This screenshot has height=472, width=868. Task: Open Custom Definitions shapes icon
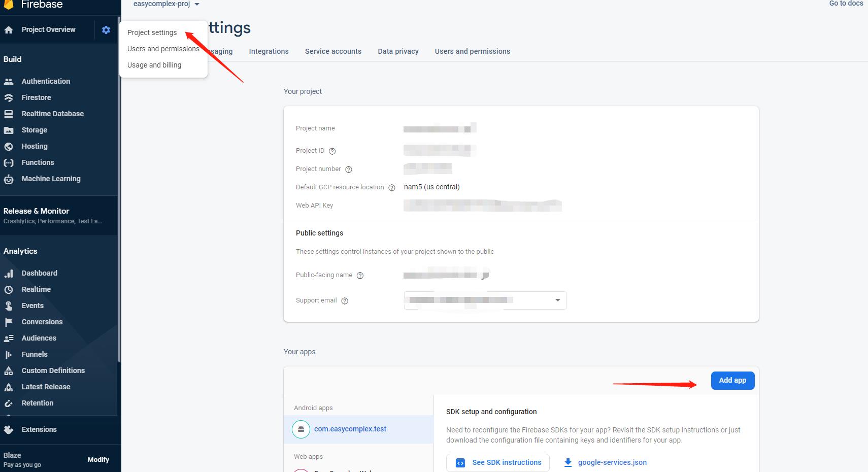coord(9,370)
